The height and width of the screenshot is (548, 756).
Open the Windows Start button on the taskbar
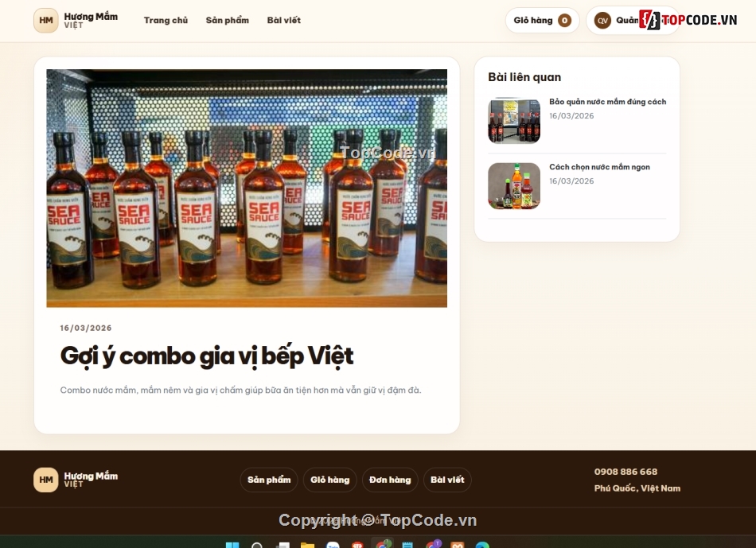pyautogui.click(x=232, y=545)
